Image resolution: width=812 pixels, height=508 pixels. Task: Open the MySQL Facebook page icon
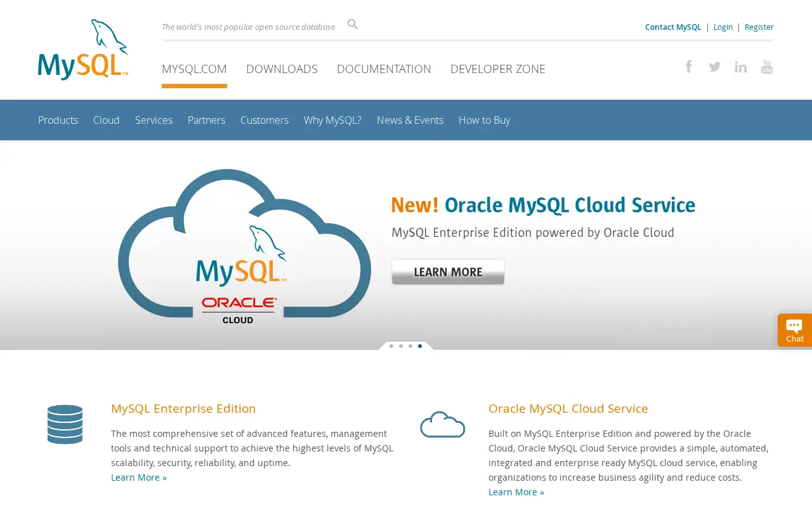click(688, 67)
